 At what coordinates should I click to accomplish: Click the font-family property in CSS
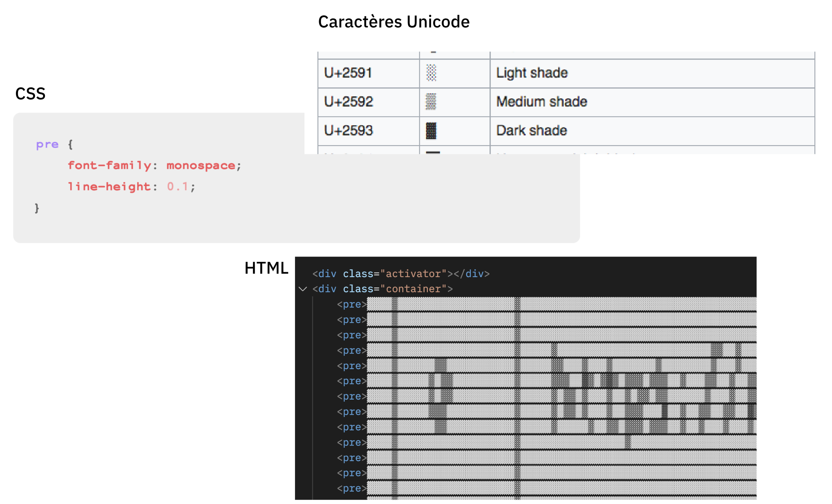coord(109,165)
